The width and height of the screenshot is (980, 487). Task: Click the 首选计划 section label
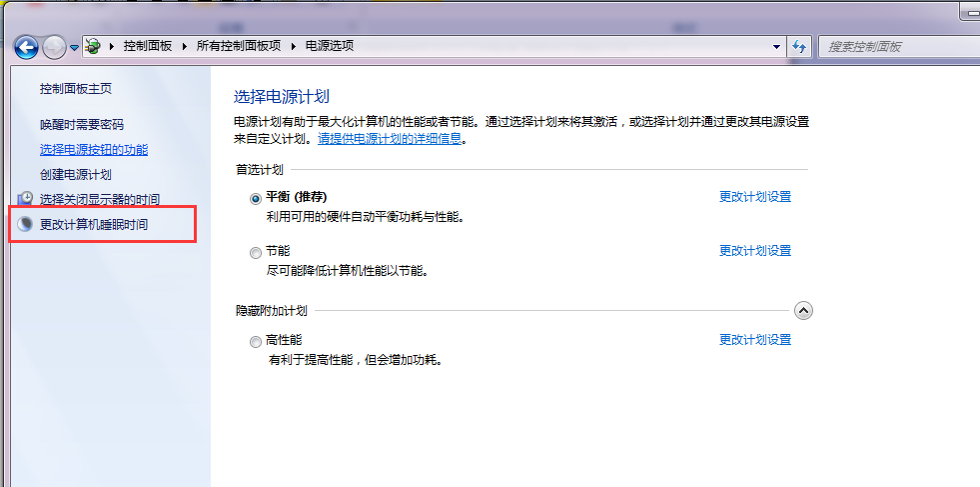tap(260, 169)
